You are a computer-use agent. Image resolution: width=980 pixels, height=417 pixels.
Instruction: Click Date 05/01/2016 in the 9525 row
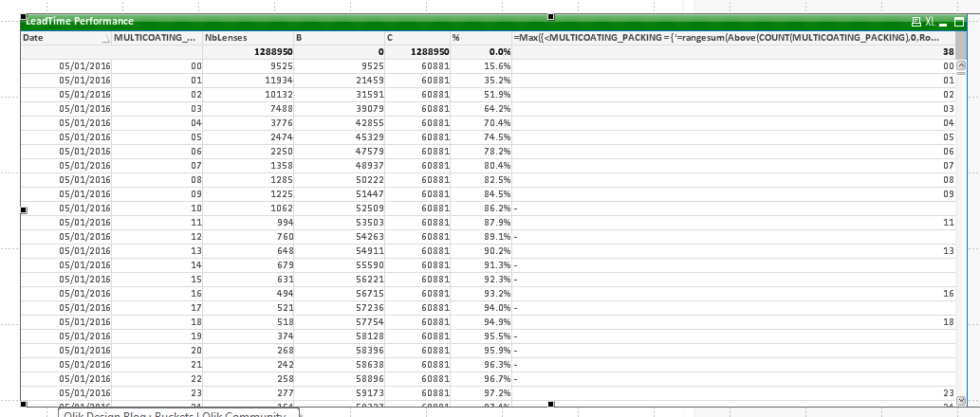(85, 66)
